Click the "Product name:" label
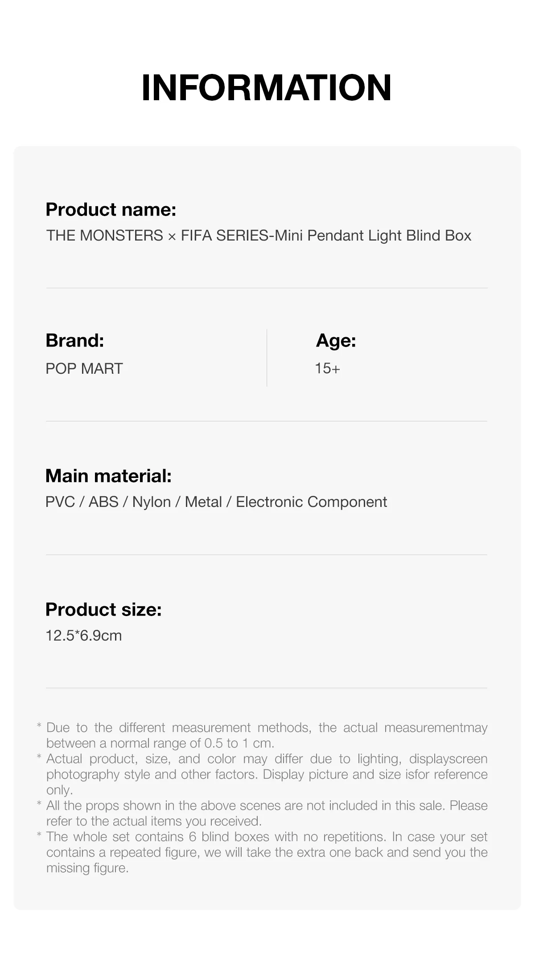535x980 pixels. click(x=111, y=209)
